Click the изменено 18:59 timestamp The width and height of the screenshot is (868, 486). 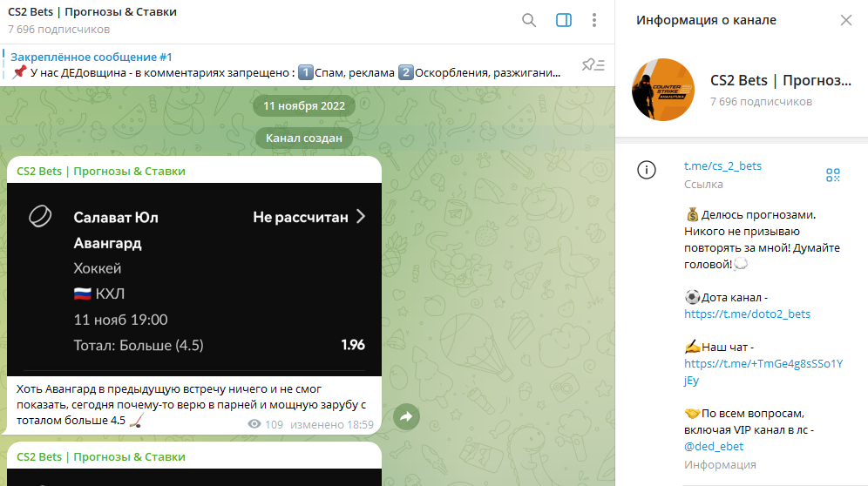[331, 424]
